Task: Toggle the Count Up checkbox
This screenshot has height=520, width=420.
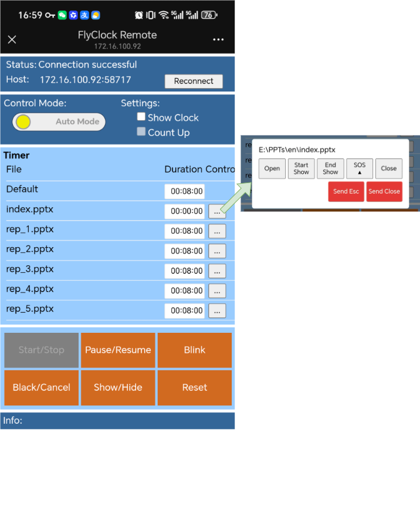Action: [x=141, y=131]
